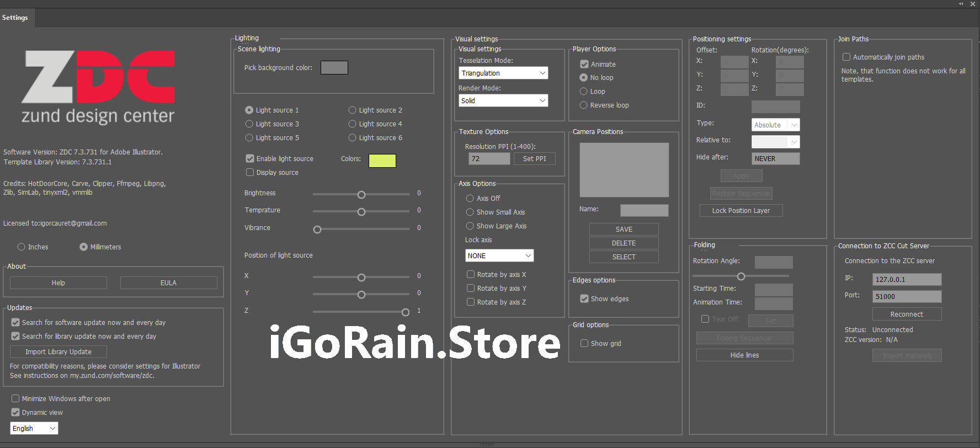The image size is (980, 448).
Task: Click the Lock Position Layer button
Action: (x=741, y=211)
